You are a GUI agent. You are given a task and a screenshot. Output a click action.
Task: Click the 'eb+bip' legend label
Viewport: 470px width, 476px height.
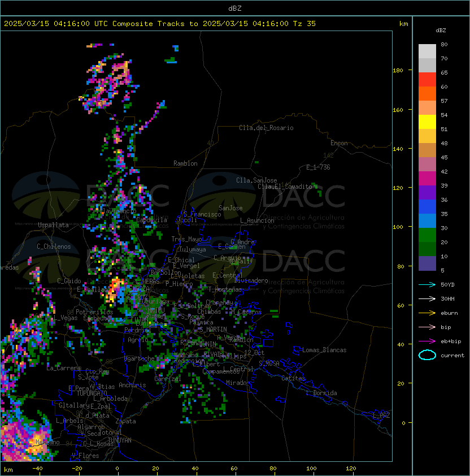[451, 341]
